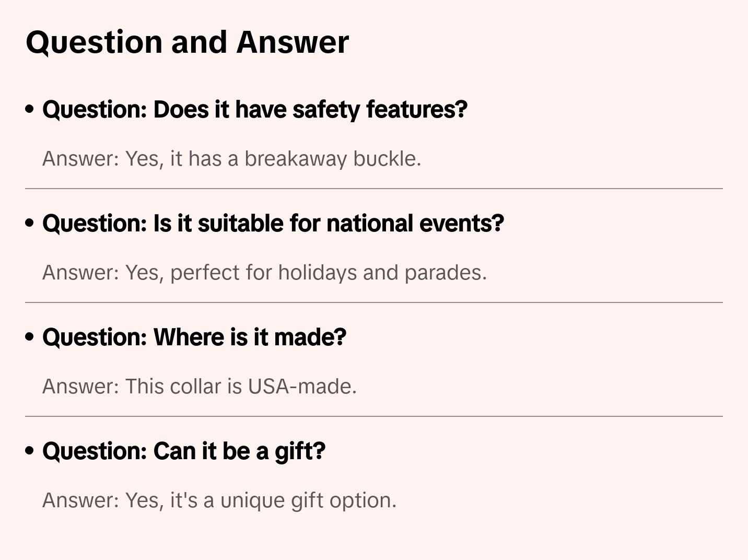Click the "Question and Answer" heading
The width and height of the screenshot is (748, 560).
[x=187, y=42]
